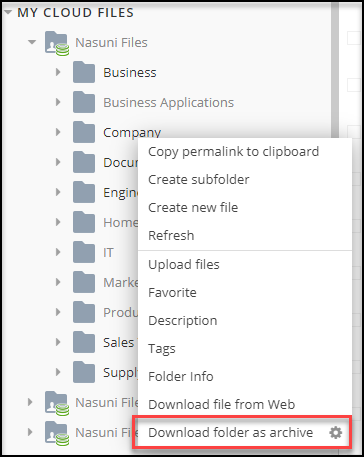Click the bottom Nasuni Files share icon
The image size is (364, 457).
coord(57,433)
